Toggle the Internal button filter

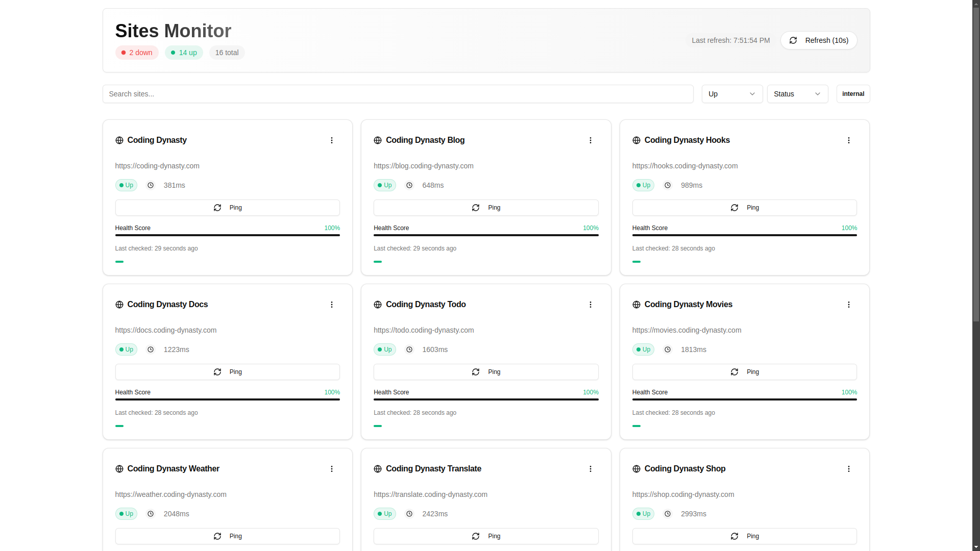[853, 93]
